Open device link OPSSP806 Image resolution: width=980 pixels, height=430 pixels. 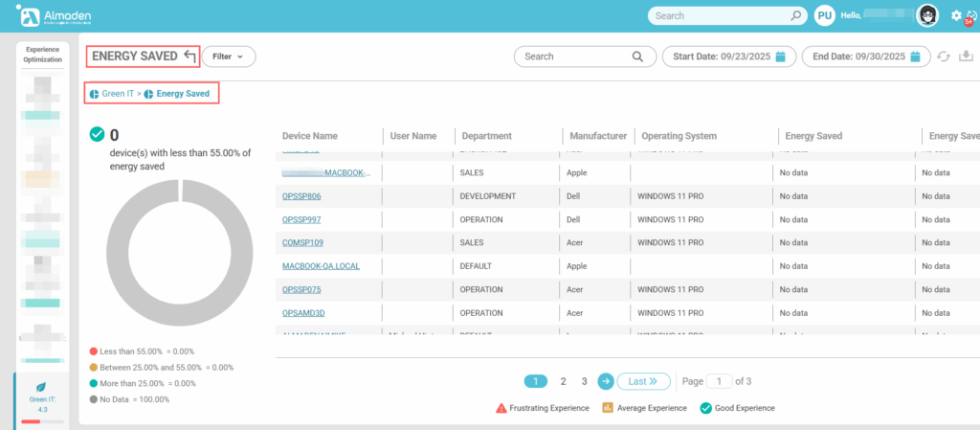[x=301, y=196]
